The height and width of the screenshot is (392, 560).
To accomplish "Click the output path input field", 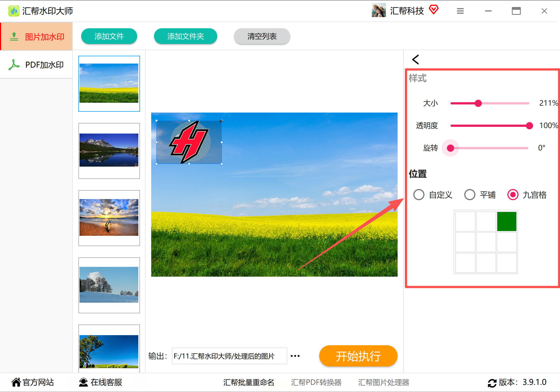I will coord(229,356).
